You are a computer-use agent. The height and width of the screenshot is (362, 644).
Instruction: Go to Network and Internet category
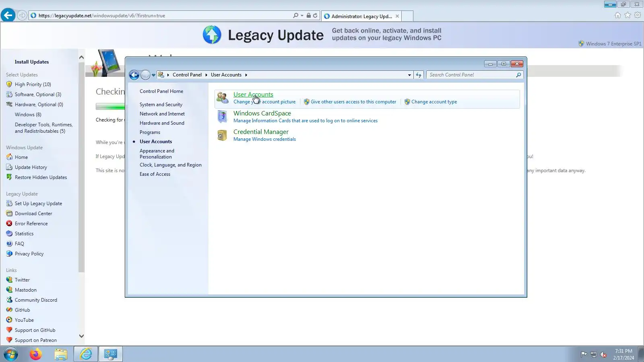pyautogui.click(x=162, y=114)
